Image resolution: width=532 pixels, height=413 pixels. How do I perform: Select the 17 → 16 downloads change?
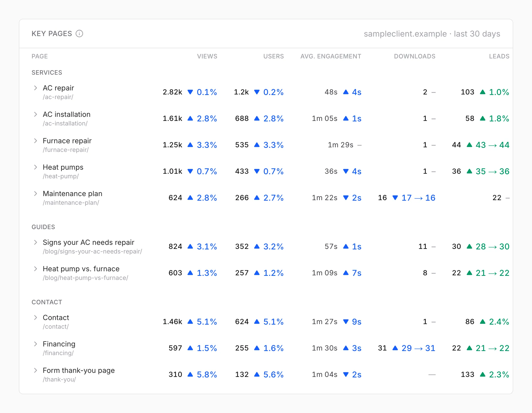[x=418, y=198]
